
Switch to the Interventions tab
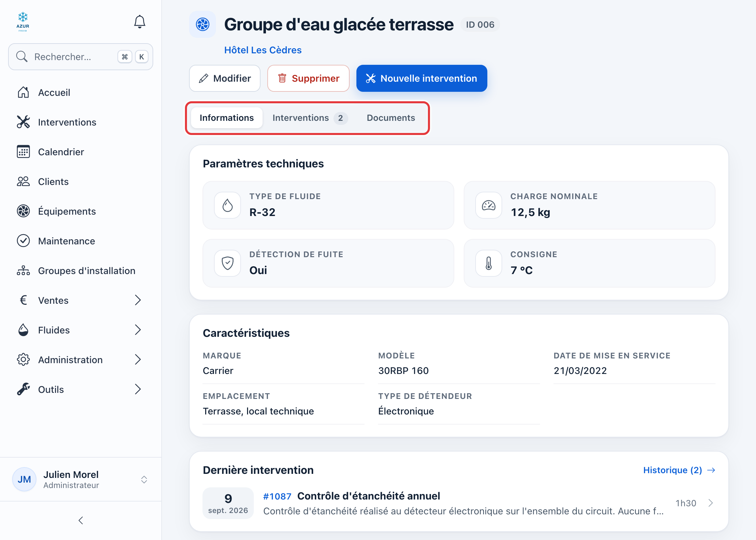[x=310, y=118]
